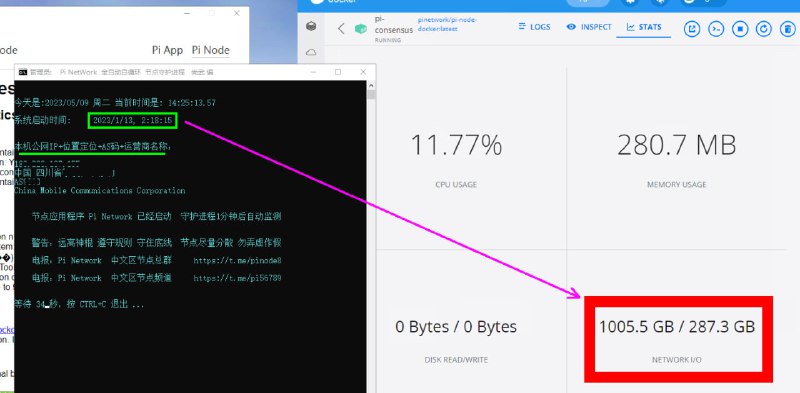Restart the pi-consensus container
The image size is (800, 393).
click(x=763, y=29)
